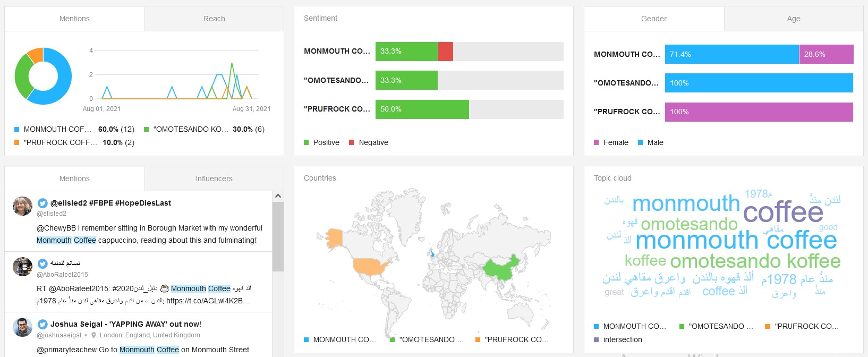The image size is (868, 357).
Task: Click Monmouth 71.4% male bar
Action: pyautogui.click(x=732, y=54)
